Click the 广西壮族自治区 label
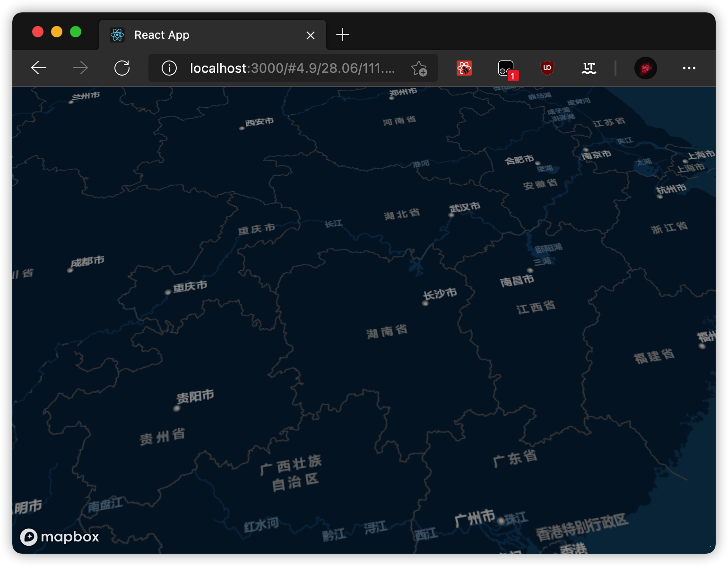 click(291, 473)
